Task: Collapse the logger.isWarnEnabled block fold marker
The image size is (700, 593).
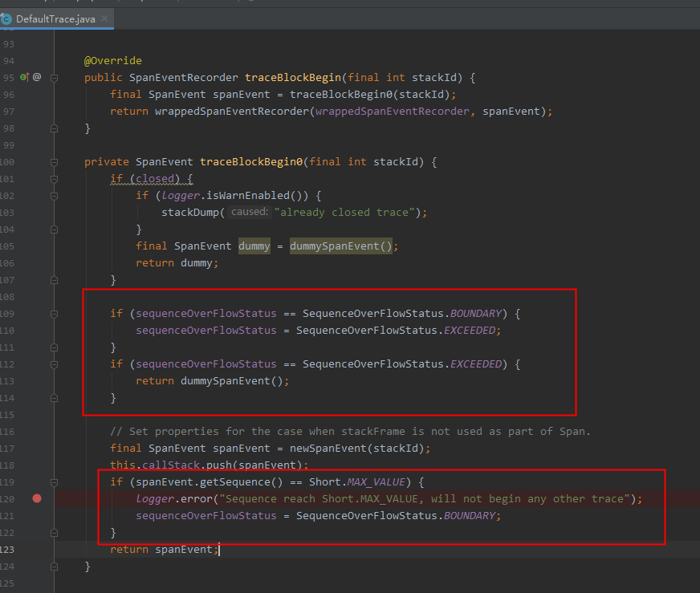Action: 54,196
